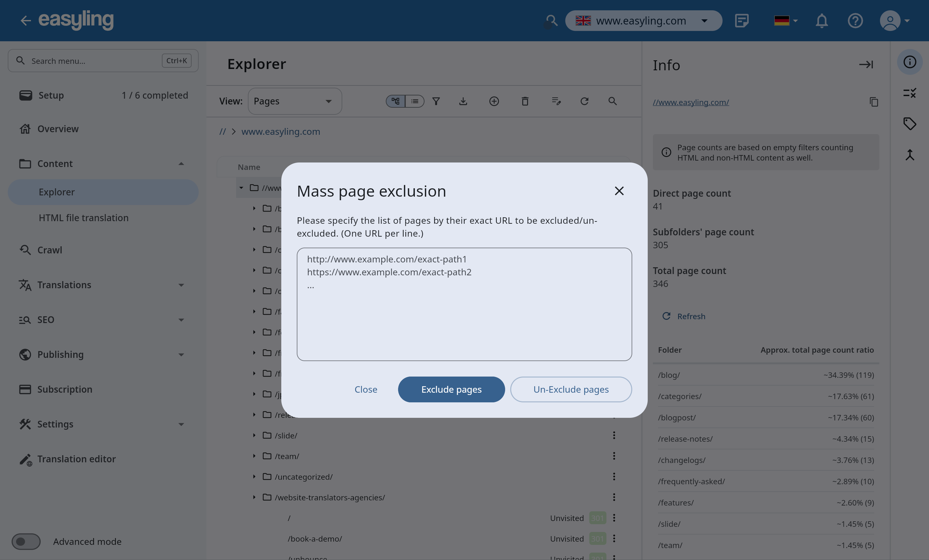This screenshot has width=929, height=560.
Task: Toggle Advanced mode switch
Action: [x=26, y=541]
